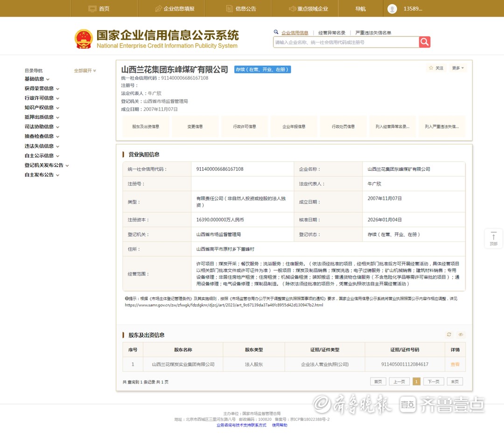The height and width of the screenshot is (434, 504).
Task: Click the pagination 下一页 button
Action: coord(434,382)
